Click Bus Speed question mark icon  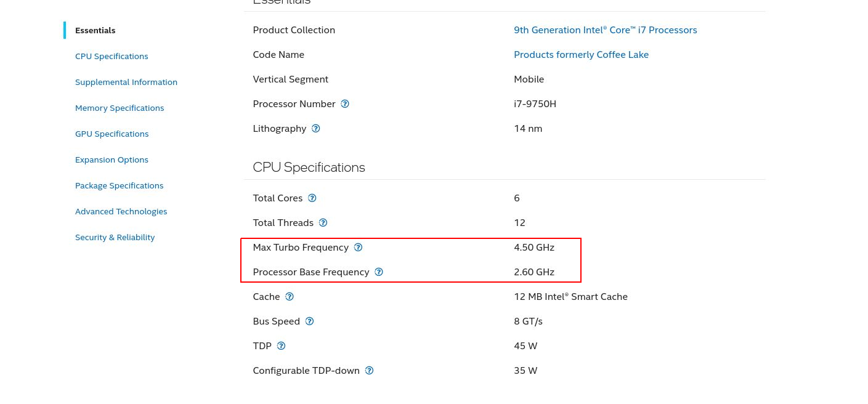click(310, 321)
